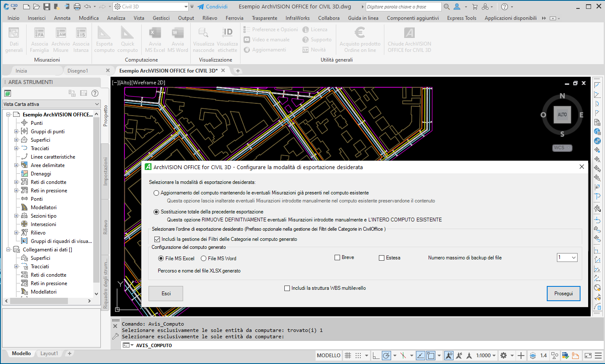Screen dimensions: 605x364
Task: Open the Vista Carta attiva dropdown
Action: click(51, 104)
